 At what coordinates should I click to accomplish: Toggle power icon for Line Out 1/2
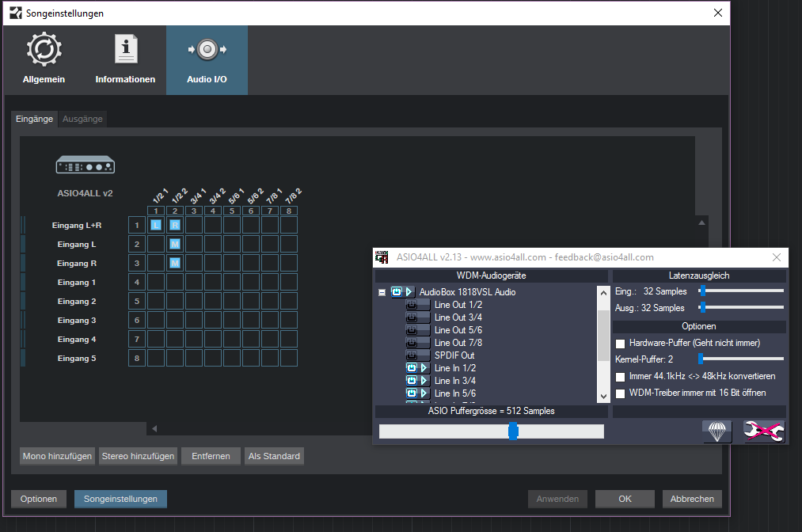click(412, 305)
